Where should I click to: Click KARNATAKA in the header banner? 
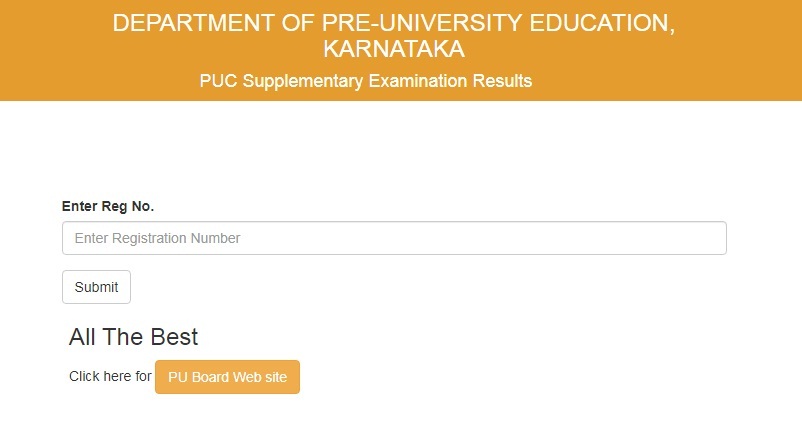tap(394, 49)
